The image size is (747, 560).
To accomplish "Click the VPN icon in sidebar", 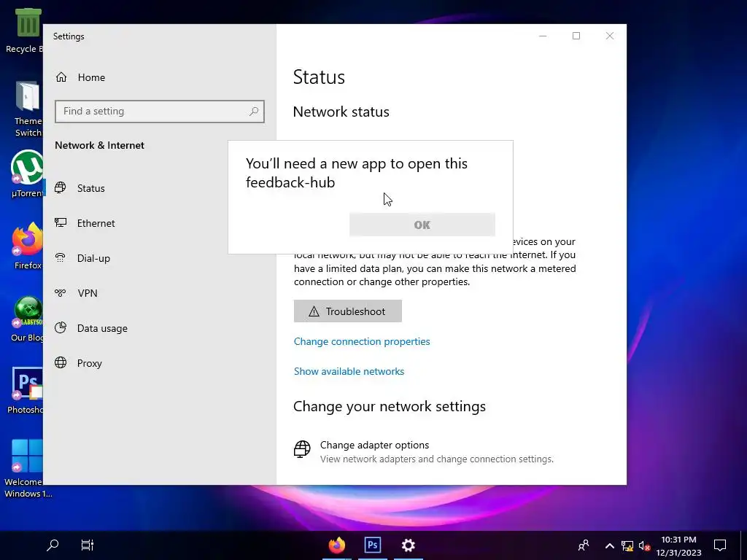I will coord(61,292).
